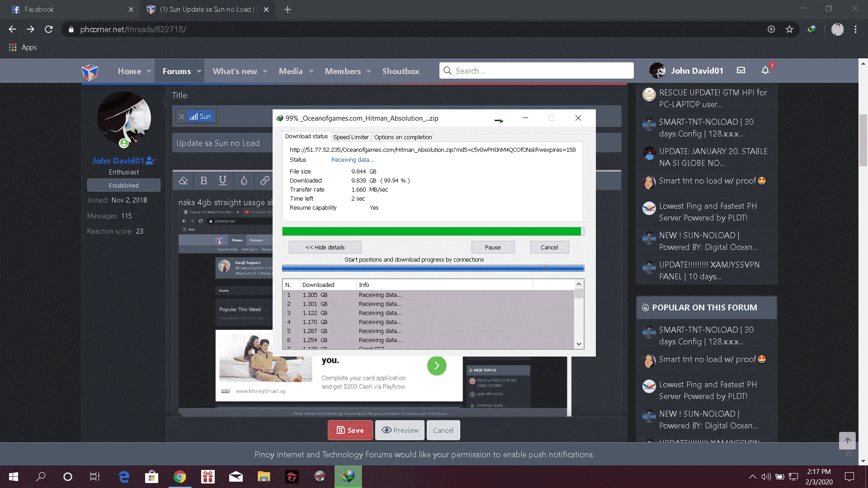Open UPDATE JANUARY 20 STABLE thread link

713,157
